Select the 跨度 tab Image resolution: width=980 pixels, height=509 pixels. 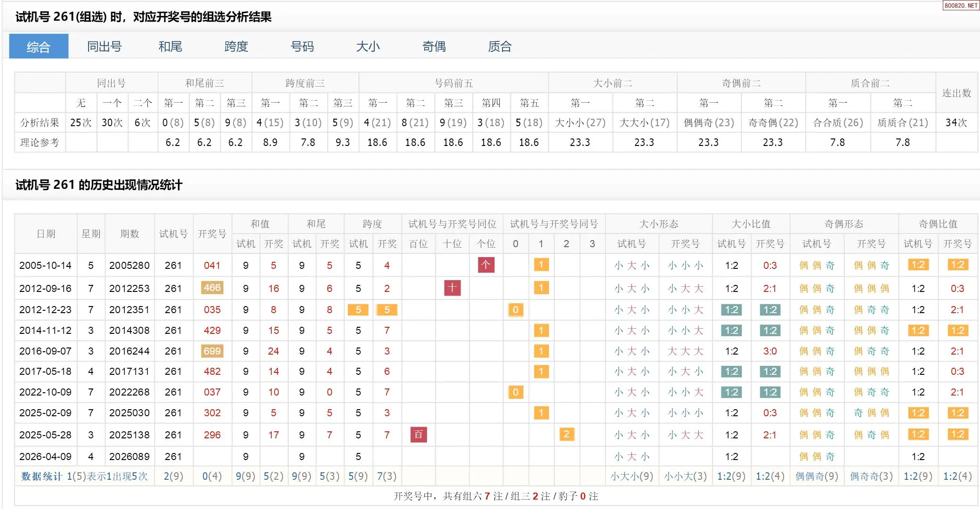tap(236, 47)
